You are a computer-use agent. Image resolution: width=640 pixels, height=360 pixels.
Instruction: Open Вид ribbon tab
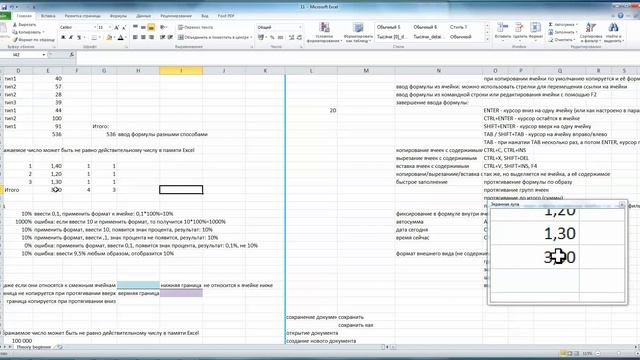click(x=204, y=16)
